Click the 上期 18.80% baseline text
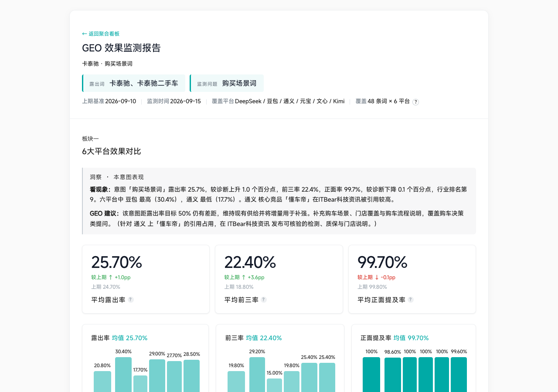This screenshot has height=392, width=558. [x=239, y=287]
